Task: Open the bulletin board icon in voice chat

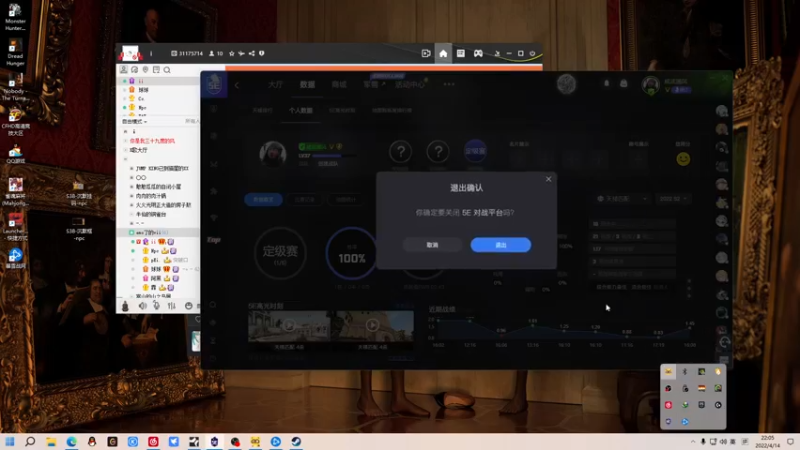Action: coord(156,70)
